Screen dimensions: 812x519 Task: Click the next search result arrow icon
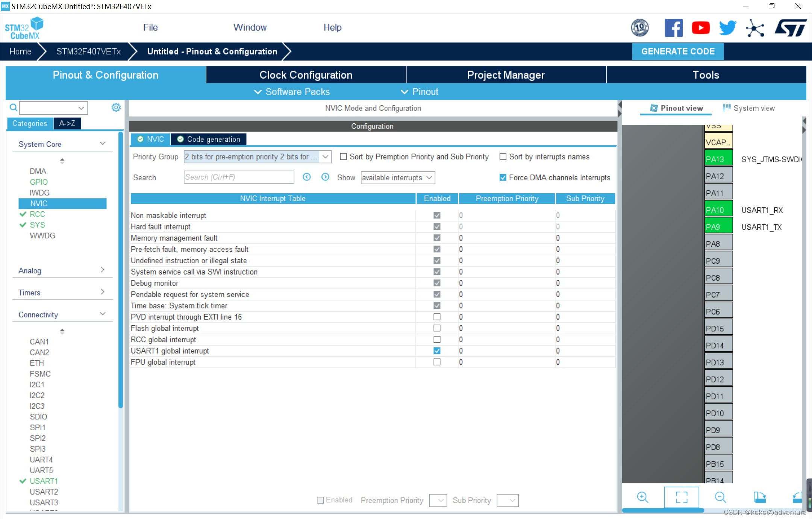[325, 177]
